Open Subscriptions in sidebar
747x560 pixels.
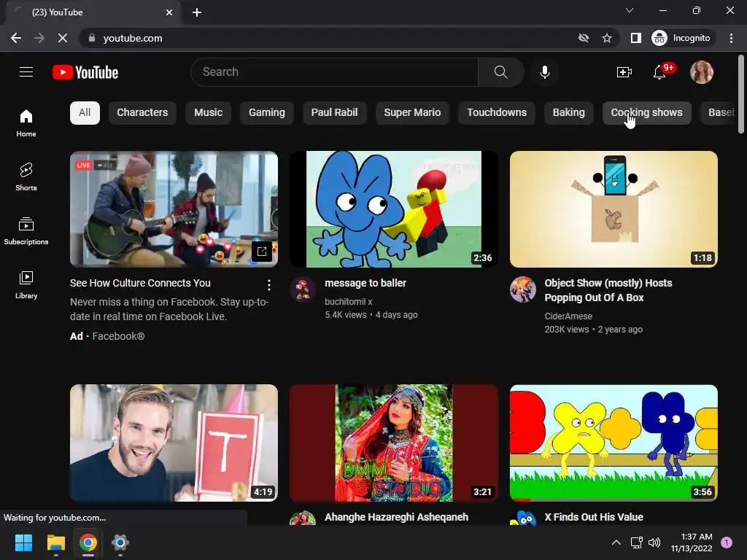(x=26, y=230)
